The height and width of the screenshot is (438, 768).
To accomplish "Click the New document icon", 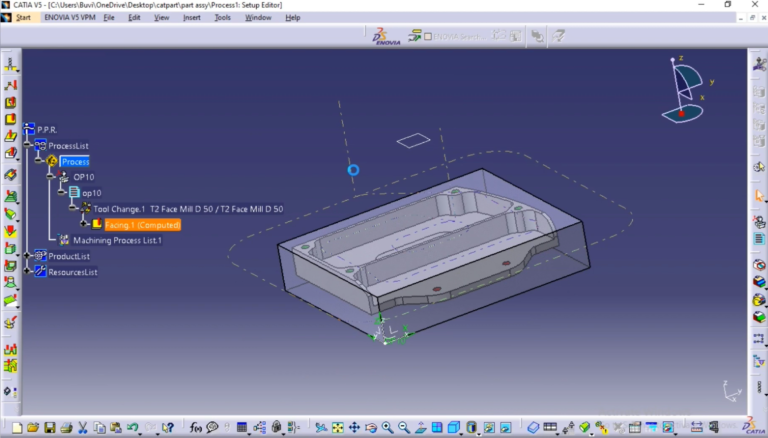I will tap(17, 428).
